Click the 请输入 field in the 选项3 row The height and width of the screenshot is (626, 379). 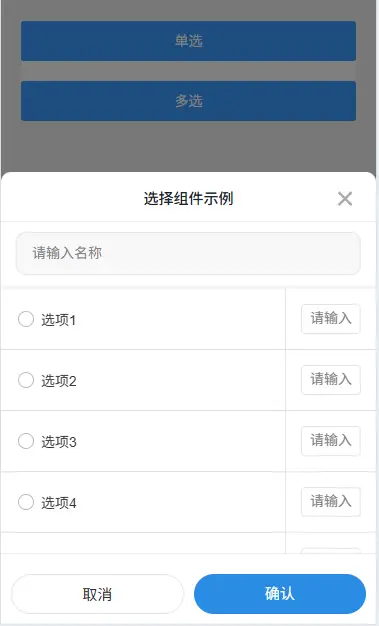pyautogui.click(x=331, y=441)
